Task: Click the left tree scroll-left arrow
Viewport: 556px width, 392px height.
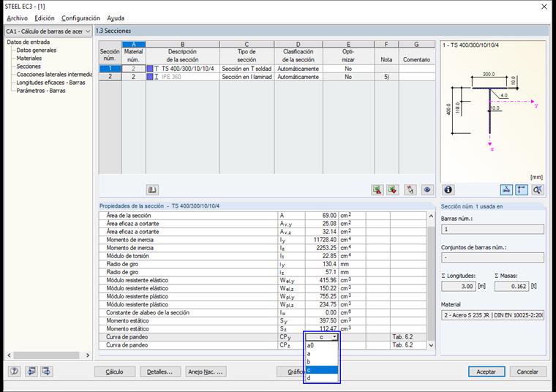Action: coord(10,355)
